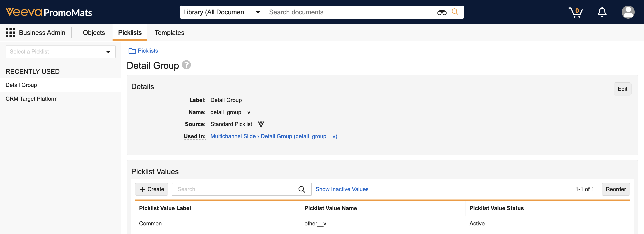This screenshot has width=644, height=234.
Task: Open the notifications bell
Action: (602, 12)
